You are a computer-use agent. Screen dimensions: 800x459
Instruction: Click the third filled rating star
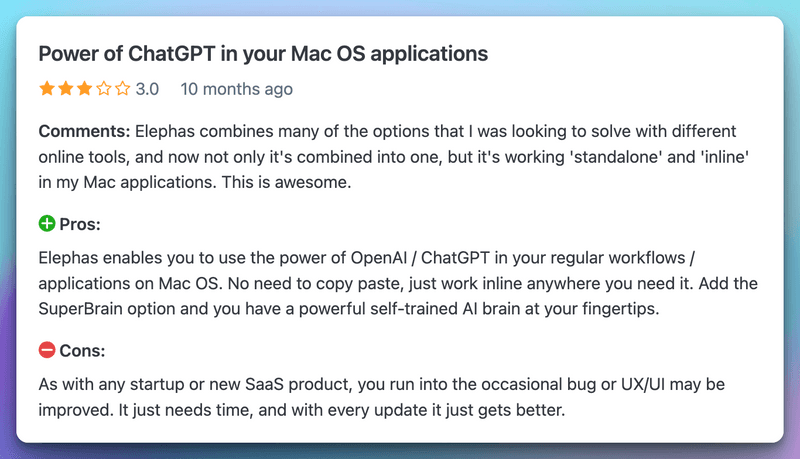click(x=85, y=89)
